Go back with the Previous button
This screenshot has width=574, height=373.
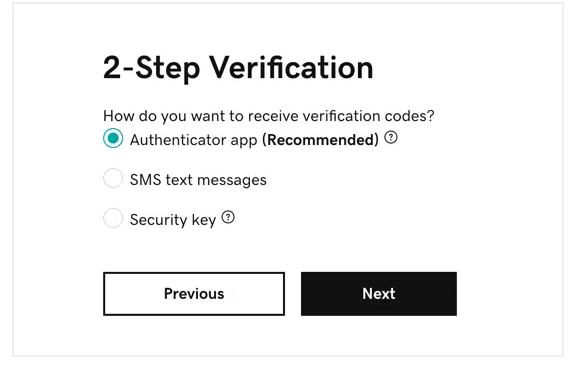[x=194, y=294]
